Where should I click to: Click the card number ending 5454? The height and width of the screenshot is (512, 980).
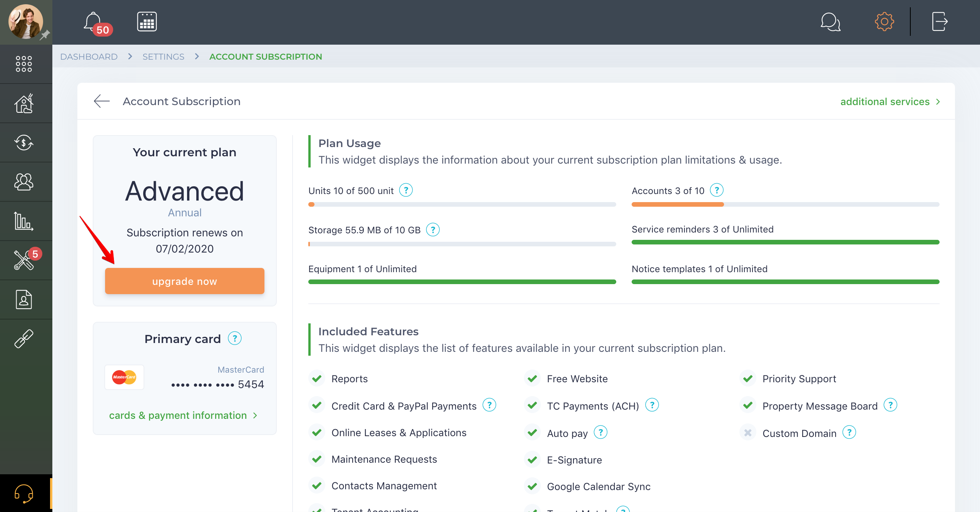217,384
